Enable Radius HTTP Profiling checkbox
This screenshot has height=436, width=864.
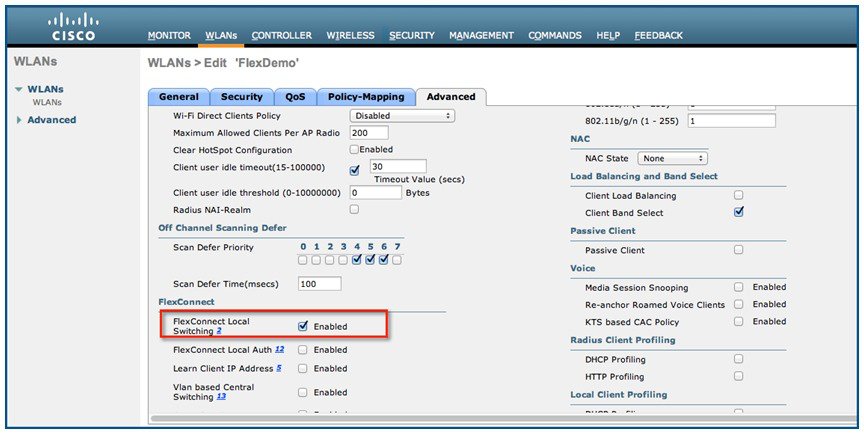pos(738,376)
